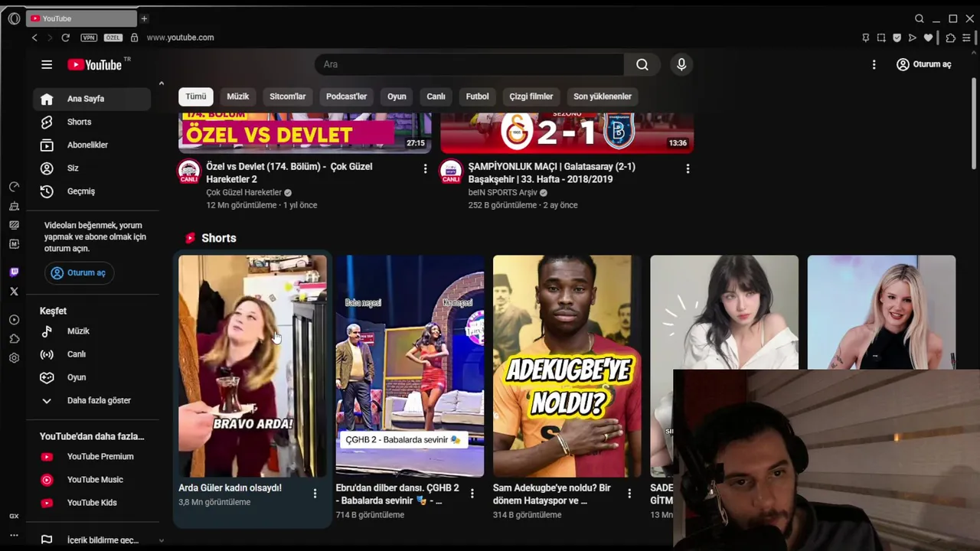
Task: Open YouTube Kids link
Action: [x=92, y=503]
